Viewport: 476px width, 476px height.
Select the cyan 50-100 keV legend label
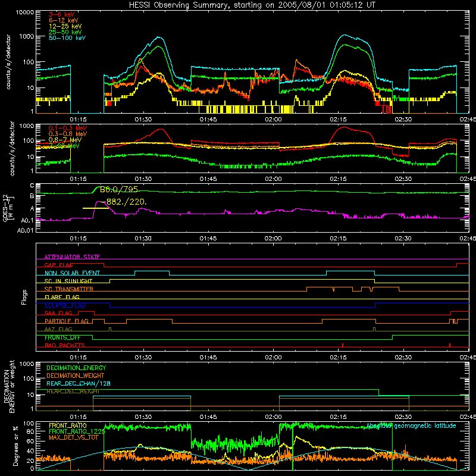pos(67,38)
